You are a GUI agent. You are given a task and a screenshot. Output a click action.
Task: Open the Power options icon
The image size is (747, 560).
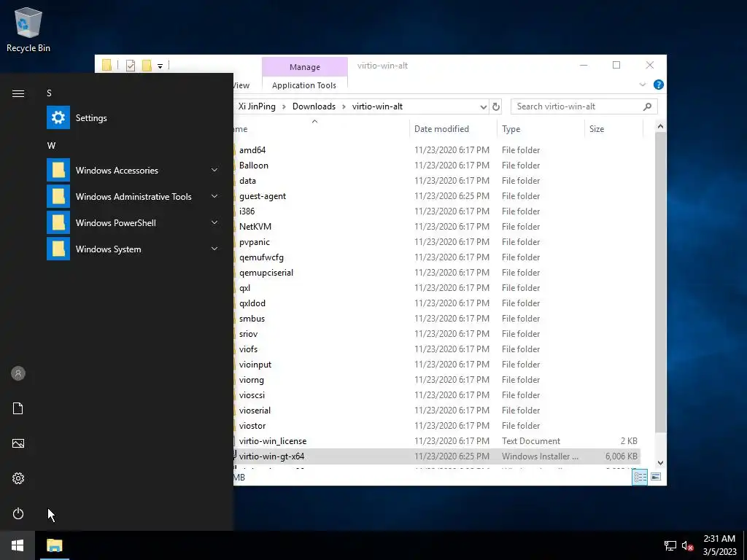pos(18,513)
